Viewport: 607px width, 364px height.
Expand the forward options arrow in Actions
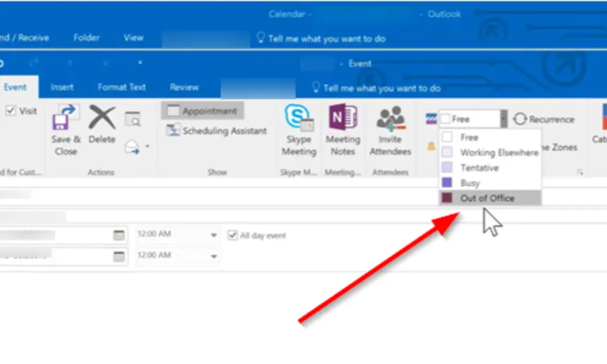147,147
